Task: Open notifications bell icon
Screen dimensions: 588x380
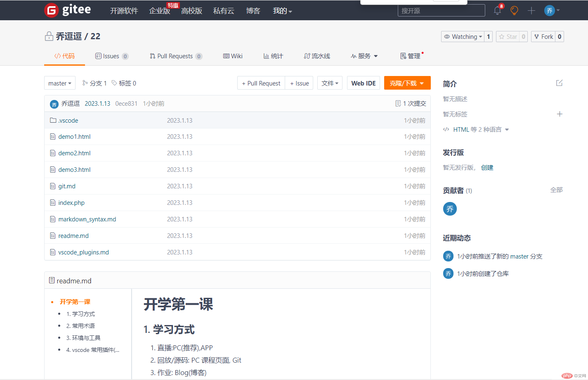Action: coord(498,10)
